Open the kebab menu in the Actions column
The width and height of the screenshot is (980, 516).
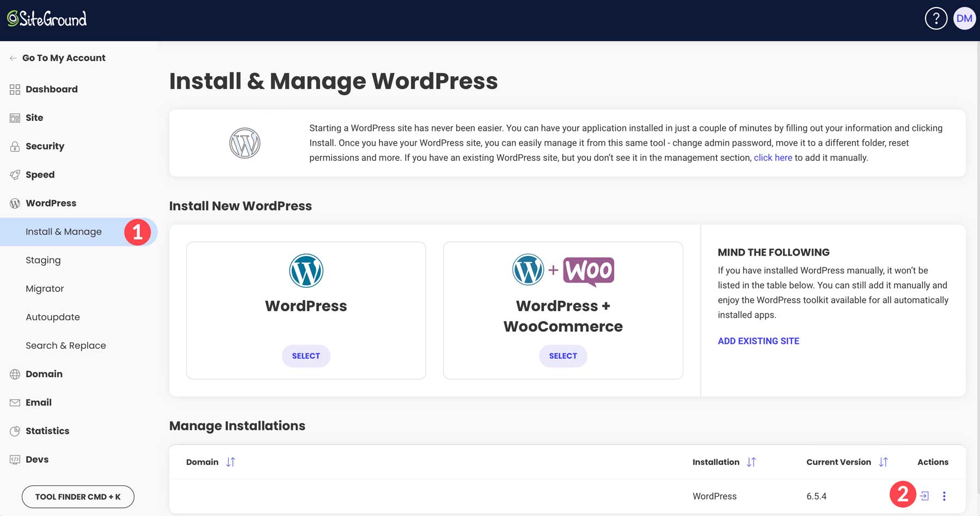pyautogui.click(x=945, y=496)
